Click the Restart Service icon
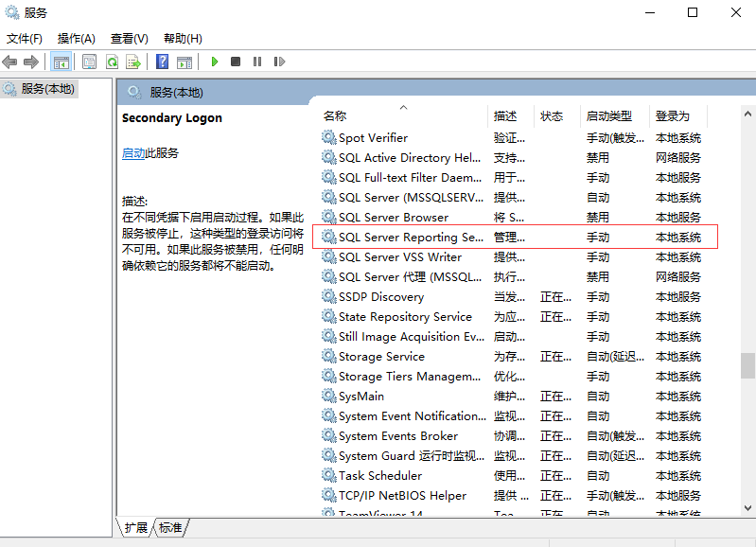756x547 pixels. [279, 62]
